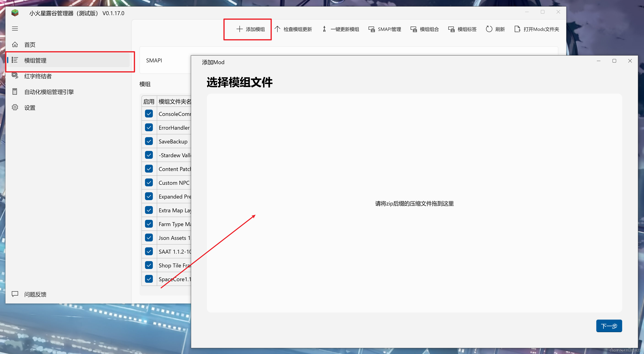The image size is (644, 354).
Task: Click the 一键更新模组 toolbar icon
Action: pyautogui.click(x=324, y=29)
